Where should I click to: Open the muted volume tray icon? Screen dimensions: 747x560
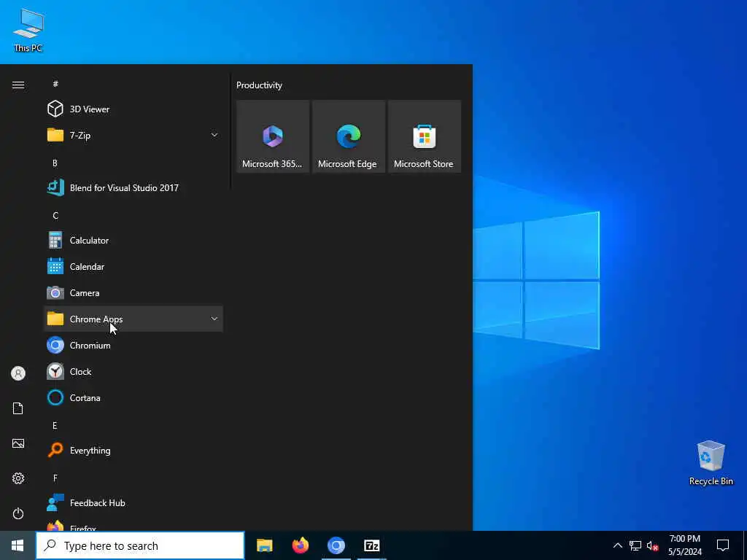[652, 545]
